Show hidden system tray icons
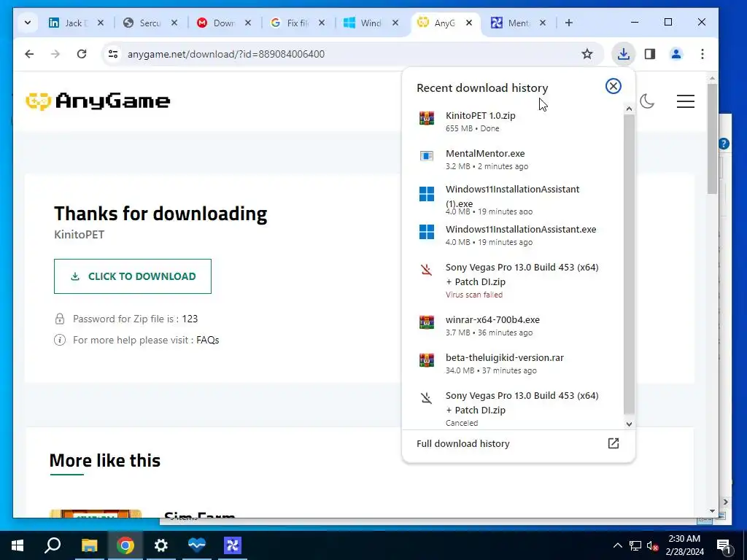This screenshot has height=560, width=747. [x=617, y=545]
